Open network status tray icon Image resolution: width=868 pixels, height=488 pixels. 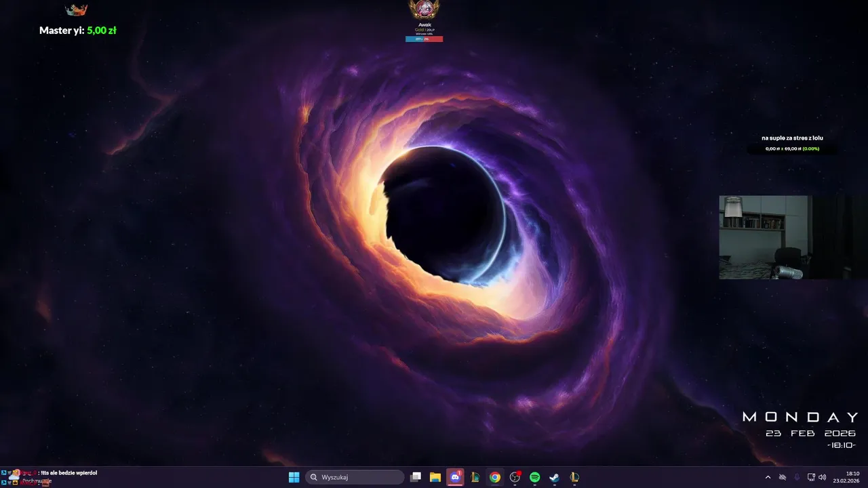pos(811,477)
